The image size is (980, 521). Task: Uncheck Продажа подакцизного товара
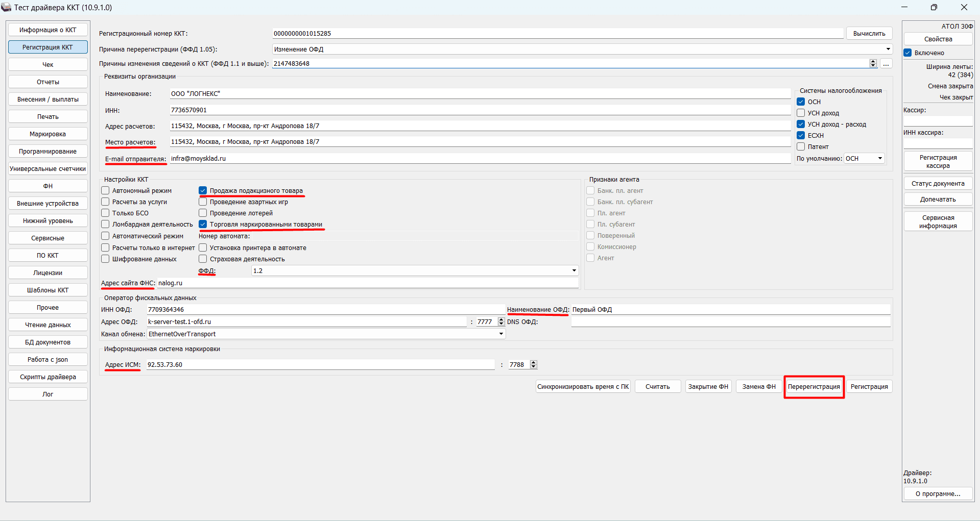click(x=203, y=190)
